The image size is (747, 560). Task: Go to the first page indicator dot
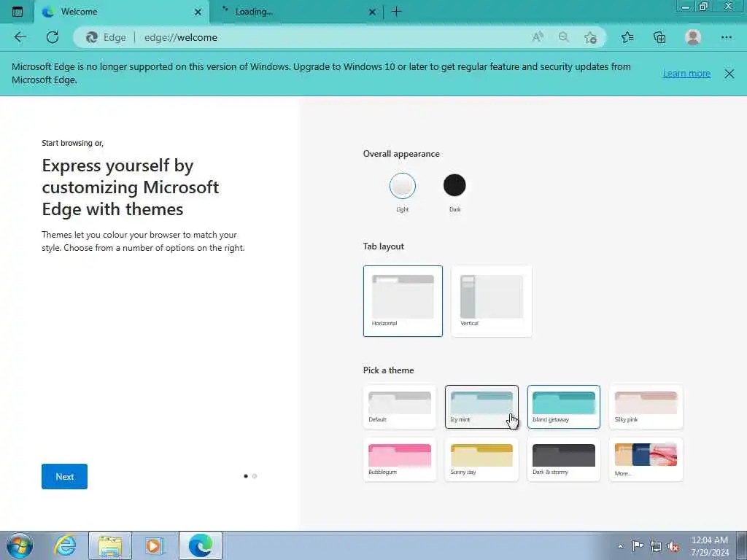pyautogui.click(x=246, y=475)
